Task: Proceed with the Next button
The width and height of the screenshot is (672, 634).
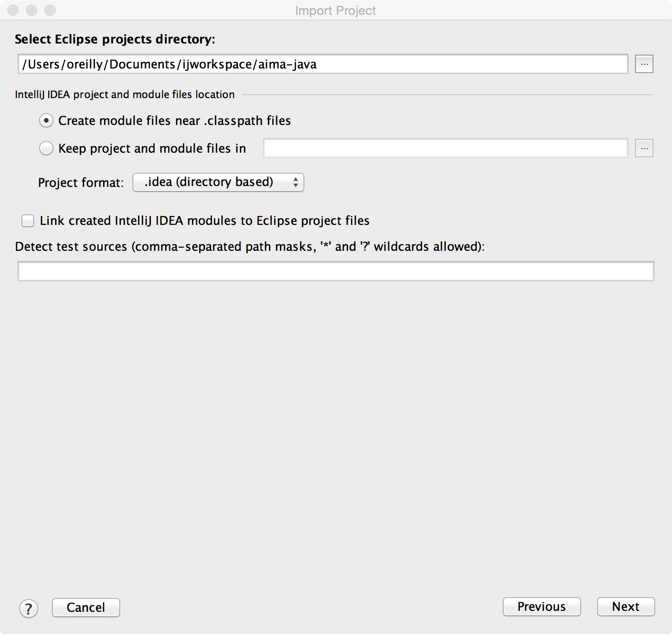Action: coord(626,607)
